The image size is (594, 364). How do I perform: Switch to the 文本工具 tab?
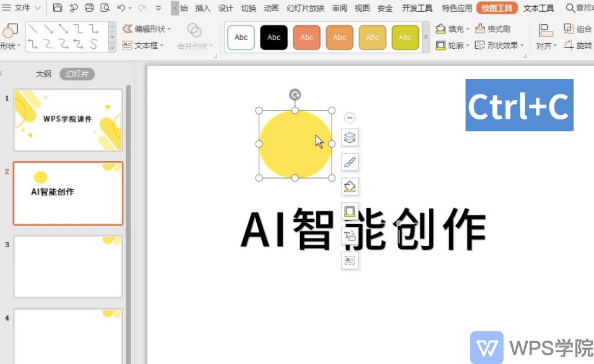pyautogui.click(x=538, y=8)
